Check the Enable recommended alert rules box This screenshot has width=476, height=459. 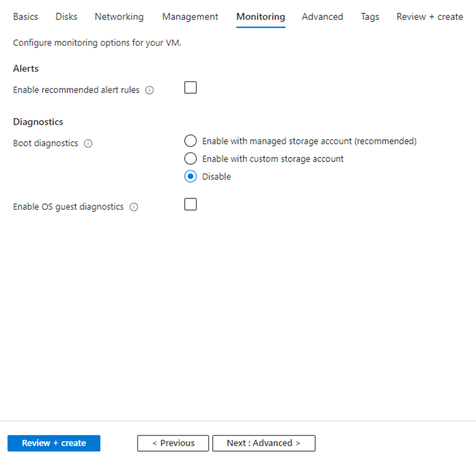190,87
